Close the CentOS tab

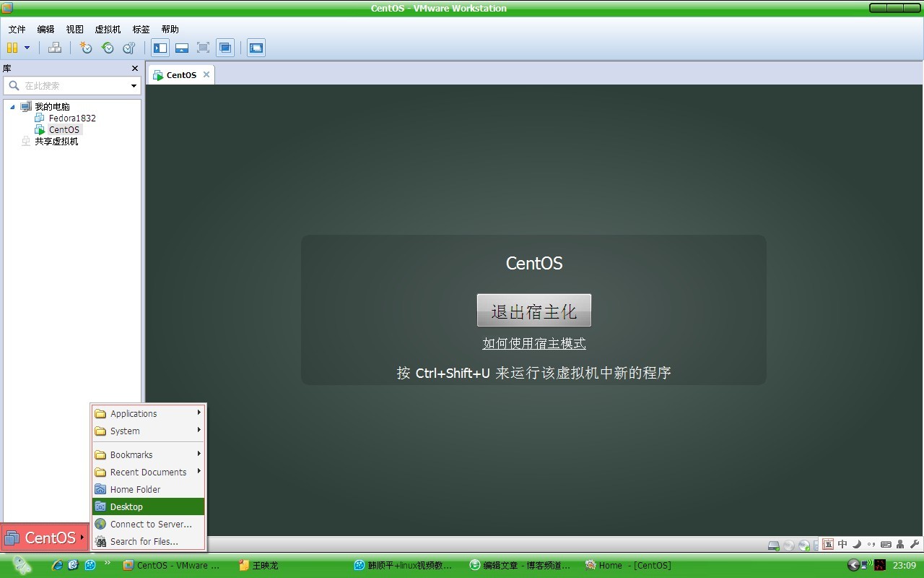[x=206, y=74]
